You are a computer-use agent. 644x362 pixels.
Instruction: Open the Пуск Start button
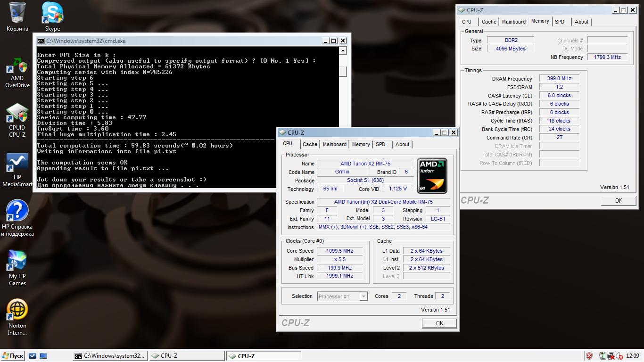point(13,356)
